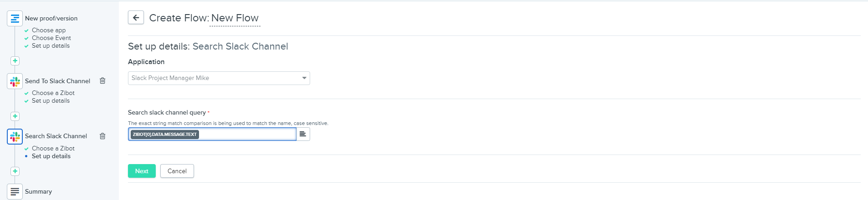Go to Choose Event sub-step

[51, 38]
